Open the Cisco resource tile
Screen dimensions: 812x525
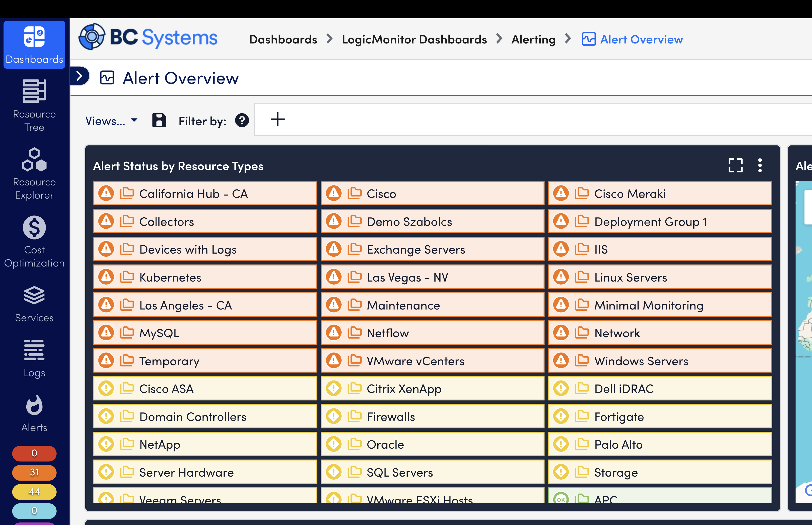(x=432, y=193)
